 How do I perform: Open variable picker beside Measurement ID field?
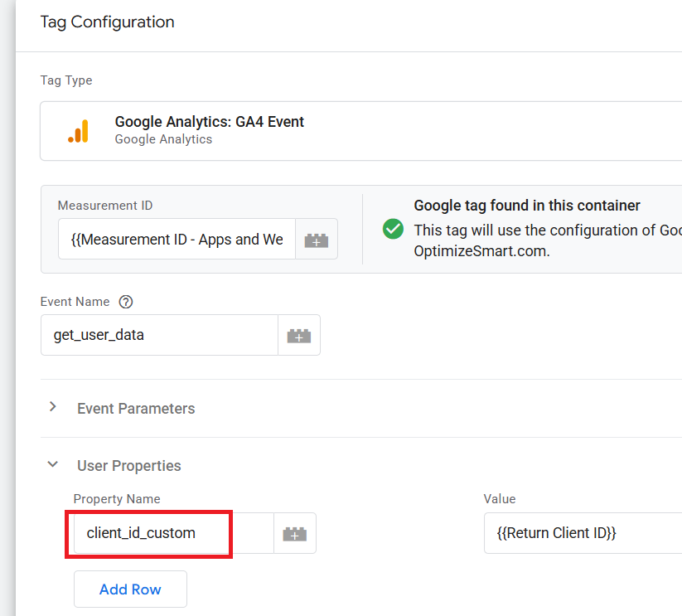(317, 240)
